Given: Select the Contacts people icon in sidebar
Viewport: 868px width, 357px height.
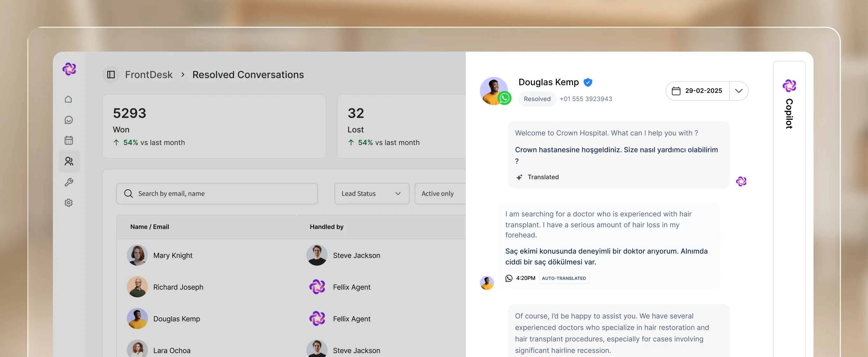Looking at the screenshot, I should pyautogui.click(x=69, y=161).
